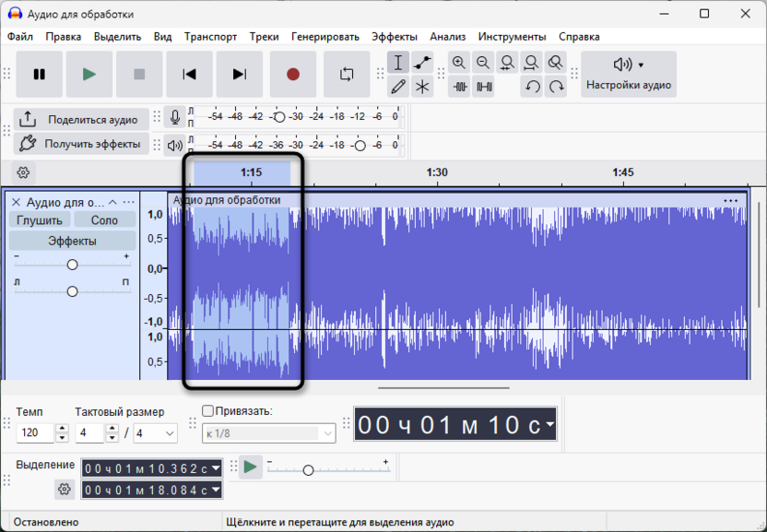Undo the last action
The width and height of the screenshot is (767, 532).
[x=531, y=86]
